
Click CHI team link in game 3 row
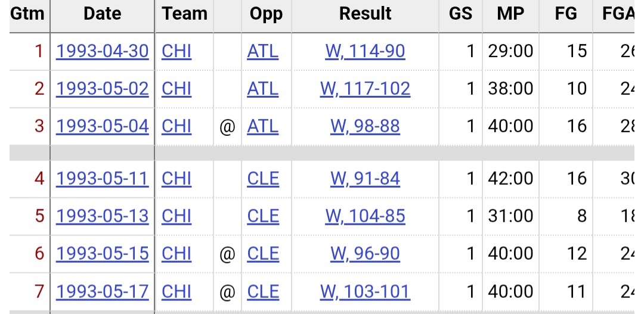tap(176, 126)
